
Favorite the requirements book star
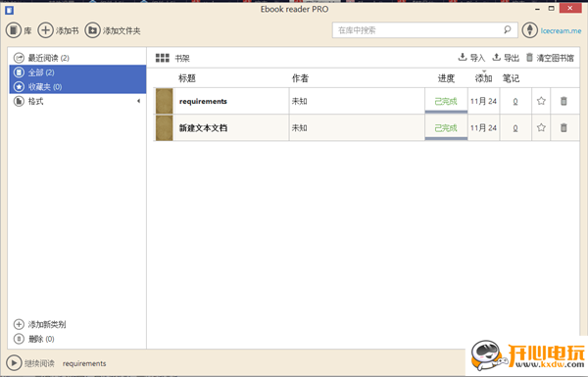pyautogui.click(x=541, y=101)
